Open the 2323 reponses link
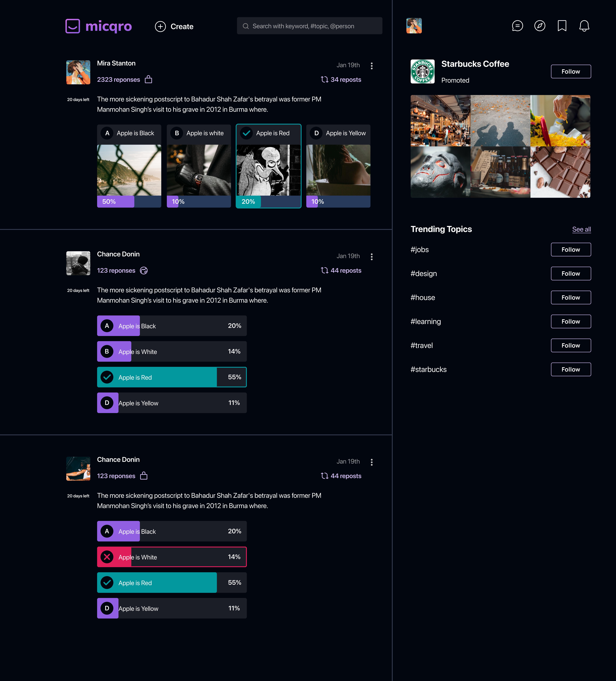The height and width of the screenshot is (681, 616). click(118, 80)
